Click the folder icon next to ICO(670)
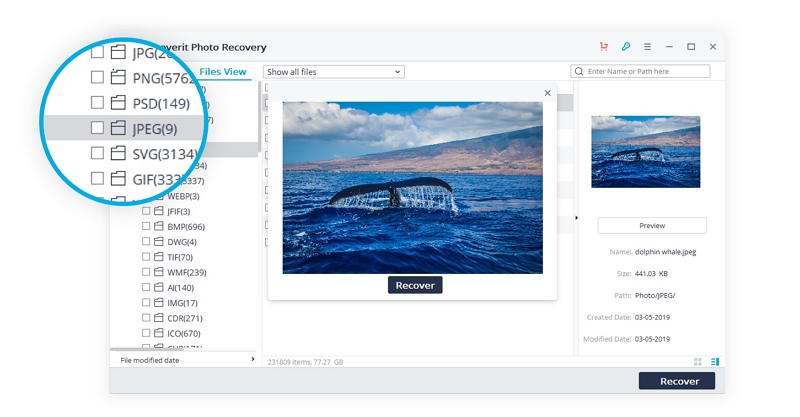The height and width of the screenshot is (417, 800). pos(159,333)
